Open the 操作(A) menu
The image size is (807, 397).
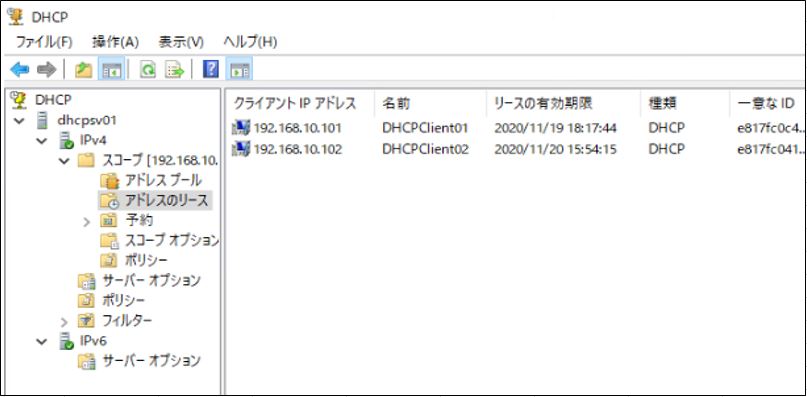tap(115, 42)
